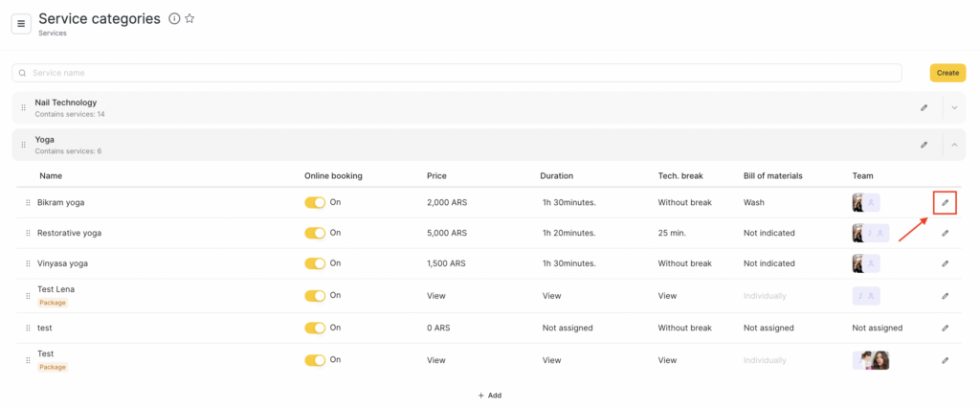The image size is (980, 409).
Task: Click drag handle next to Vinyasa yoga
Action: coord(28,263)
